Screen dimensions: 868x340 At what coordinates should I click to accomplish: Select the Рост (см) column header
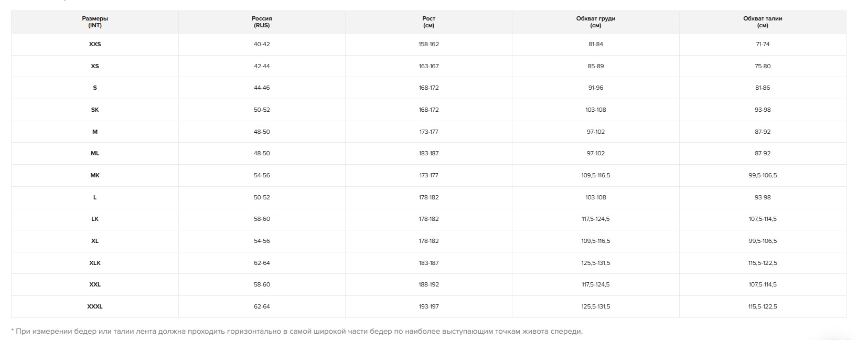coord(428,22)
